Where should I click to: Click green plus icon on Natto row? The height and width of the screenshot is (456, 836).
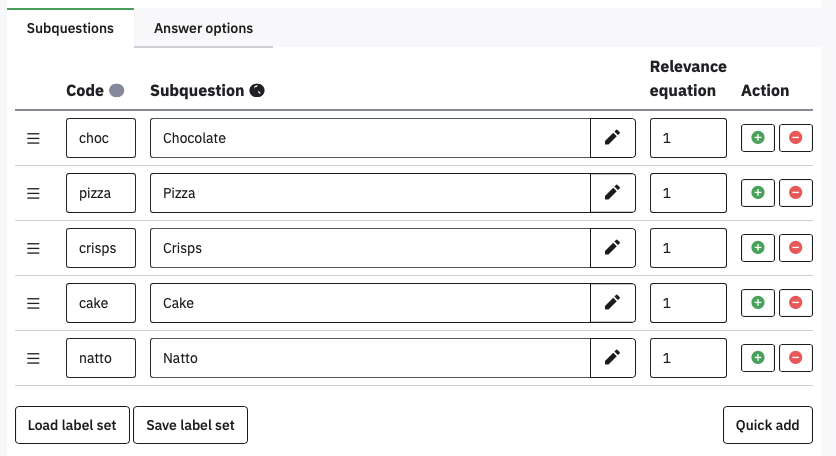757,357
